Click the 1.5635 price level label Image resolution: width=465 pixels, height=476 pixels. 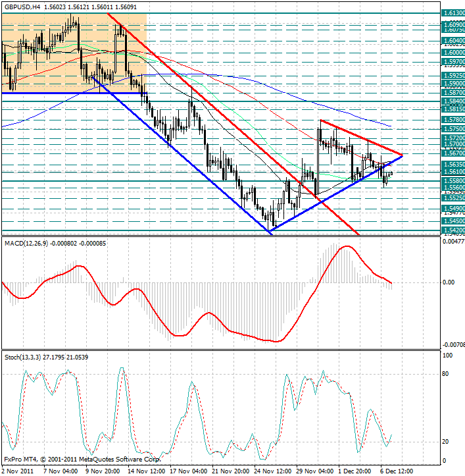click(453, 164)
